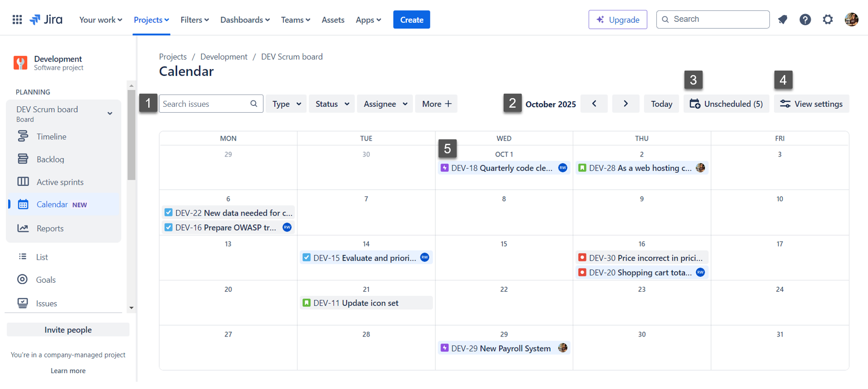Open the Your work dropdown menu
This screenshot has height=389, width=868.
tap(101, 19)
